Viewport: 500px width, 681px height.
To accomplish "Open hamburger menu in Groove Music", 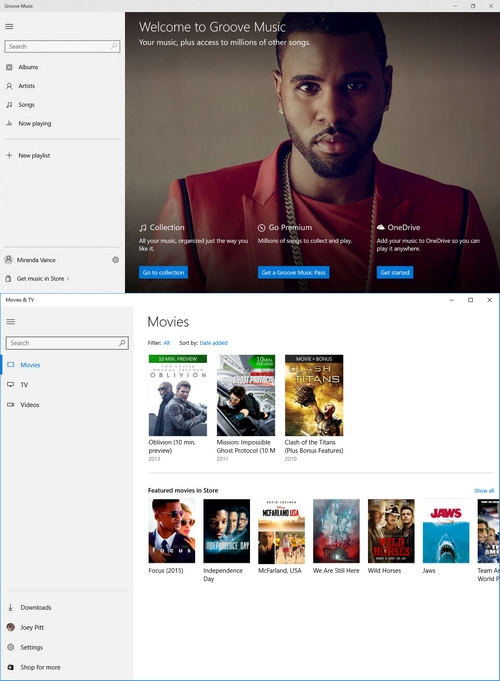I will pos(9,26).
